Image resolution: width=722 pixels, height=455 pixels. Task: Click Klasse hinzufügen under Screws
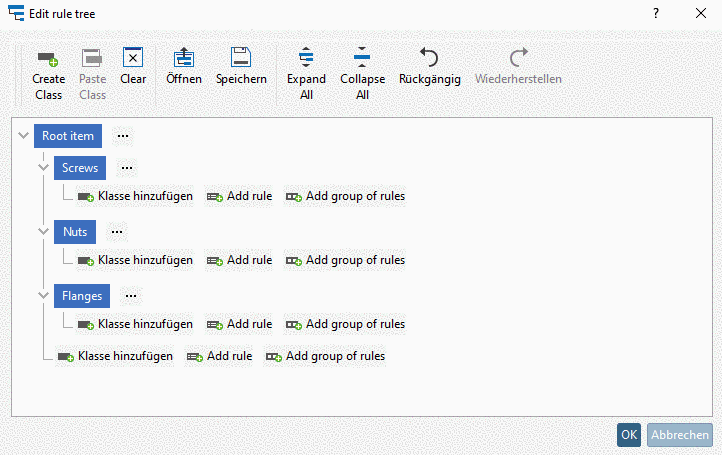[135, 196]
